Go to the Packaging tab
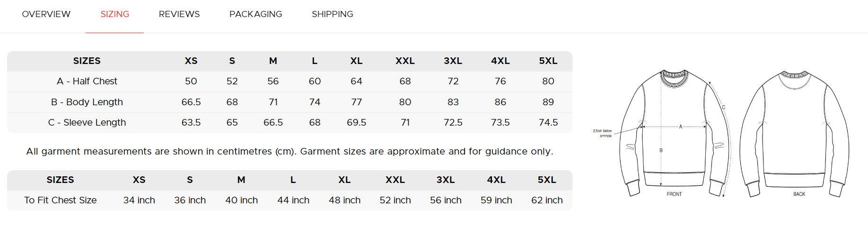This screenshot has height=228, width=868. tap(255, 14)
